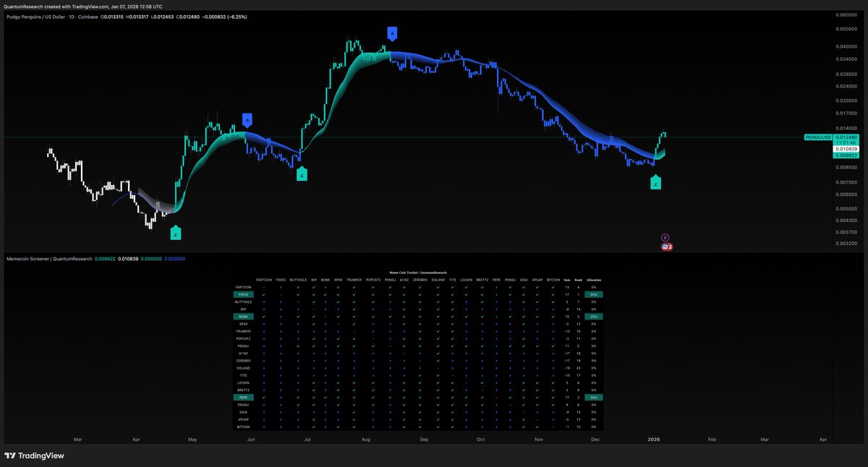Select the short signal marker above the August peak
The height and width of the screenshot is (467, 868).
click(391, 33)
